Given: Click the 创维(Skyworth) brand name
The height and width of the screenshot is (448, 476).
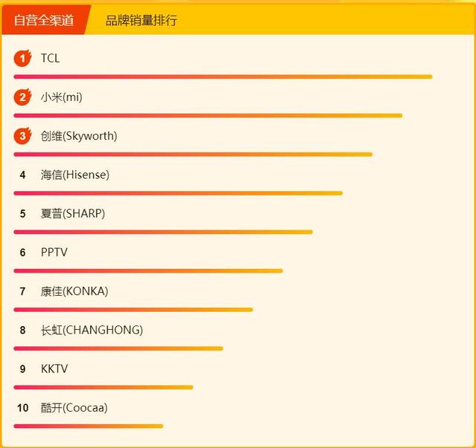Looking at the screenshot, I should pyautogui.click(x=79, y=136).
